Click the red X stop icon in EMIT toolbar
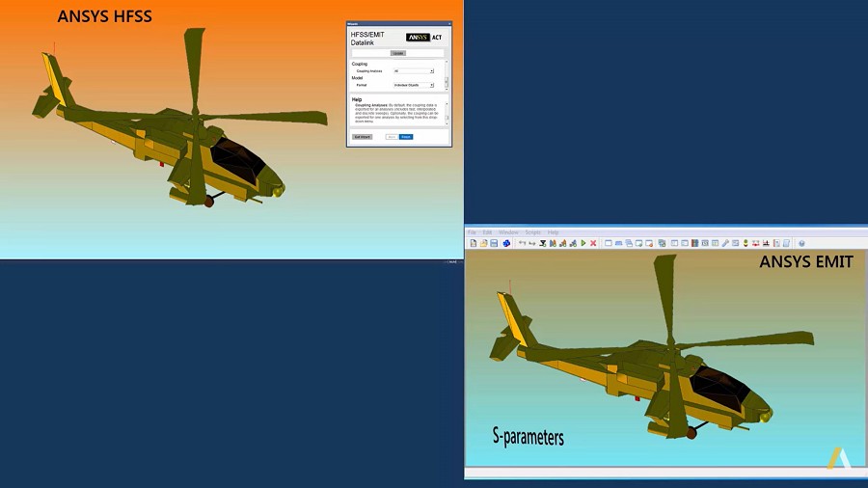The image size is (868, 488). pos(593,243)
